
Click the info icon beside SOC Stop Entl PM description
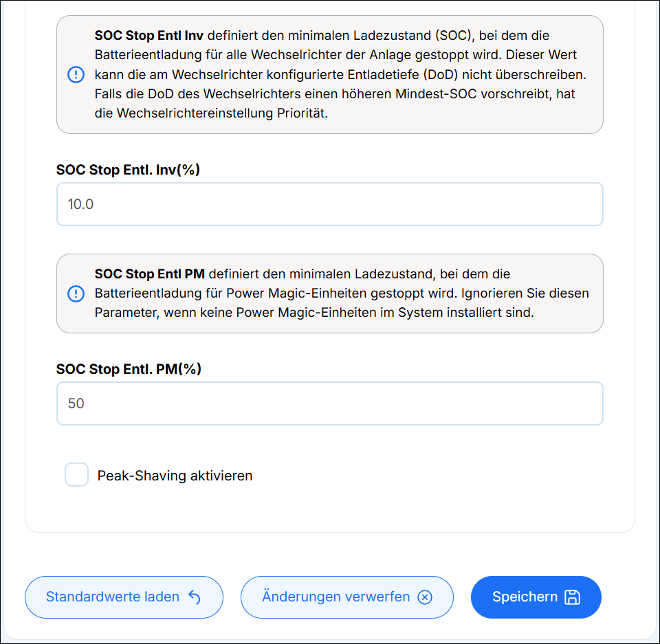76,293
